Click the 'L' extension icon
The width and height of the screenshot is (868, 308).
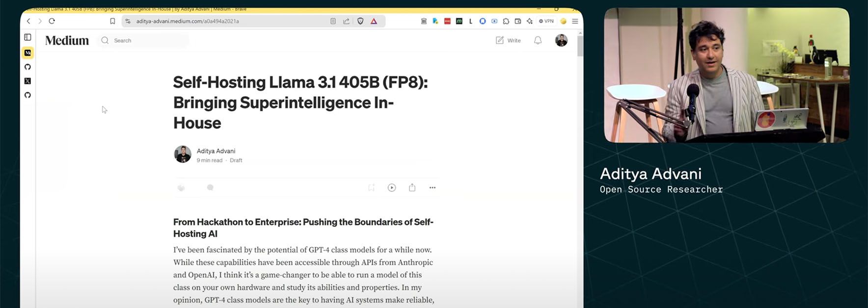point(471,21)
